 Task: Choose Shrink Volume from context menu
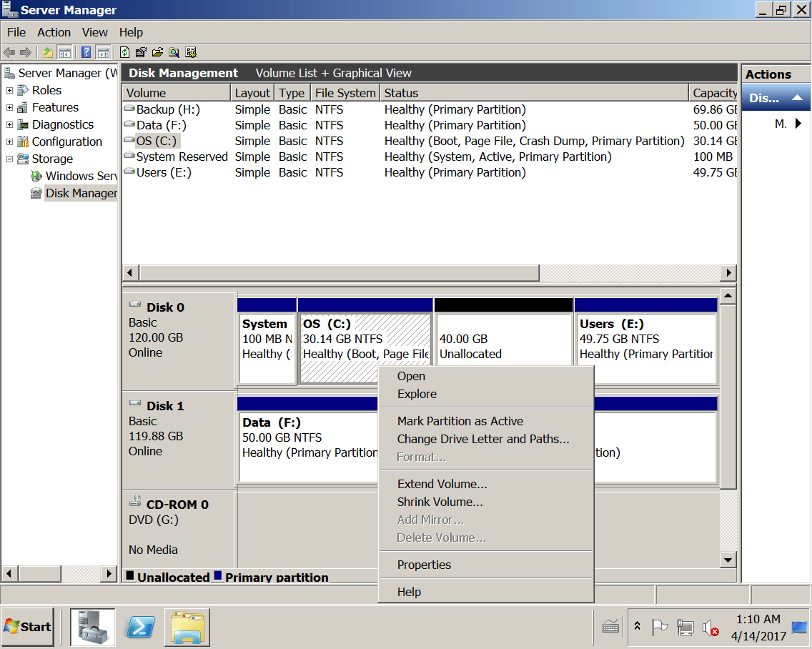[x=486, y=502]
